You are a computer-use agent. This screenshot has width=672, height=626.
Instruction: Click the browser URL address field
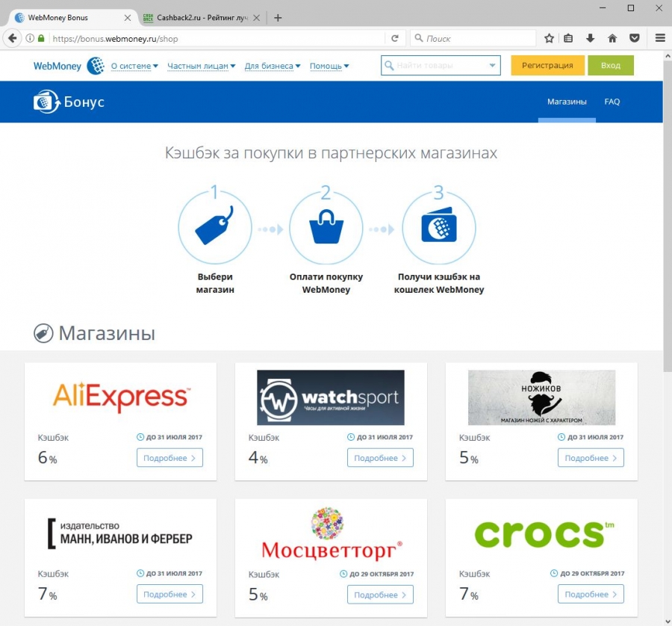coord(217,39)
